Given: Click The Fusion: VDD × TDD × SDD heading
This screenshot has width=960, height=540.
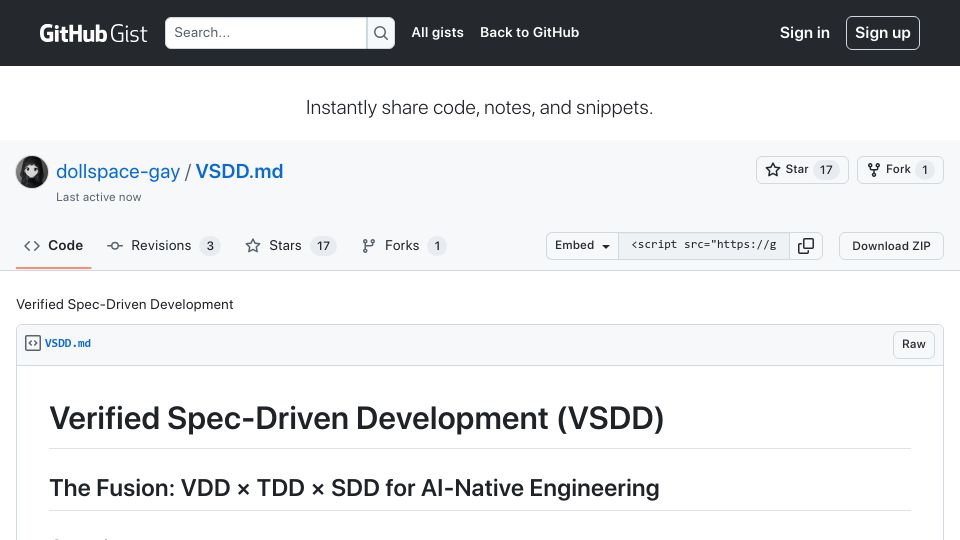Looking at the screenshot, I should pos(354,488).
